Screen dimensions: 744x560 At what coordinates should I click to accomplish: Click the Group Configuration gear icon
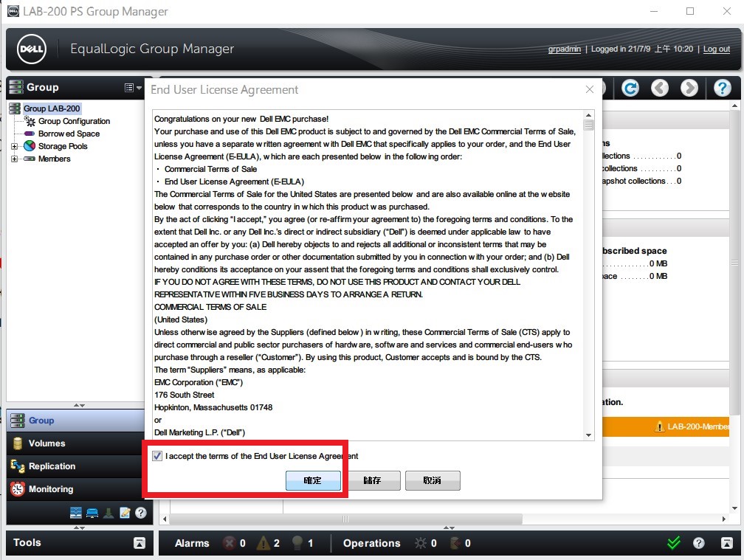tap(30, 122)
